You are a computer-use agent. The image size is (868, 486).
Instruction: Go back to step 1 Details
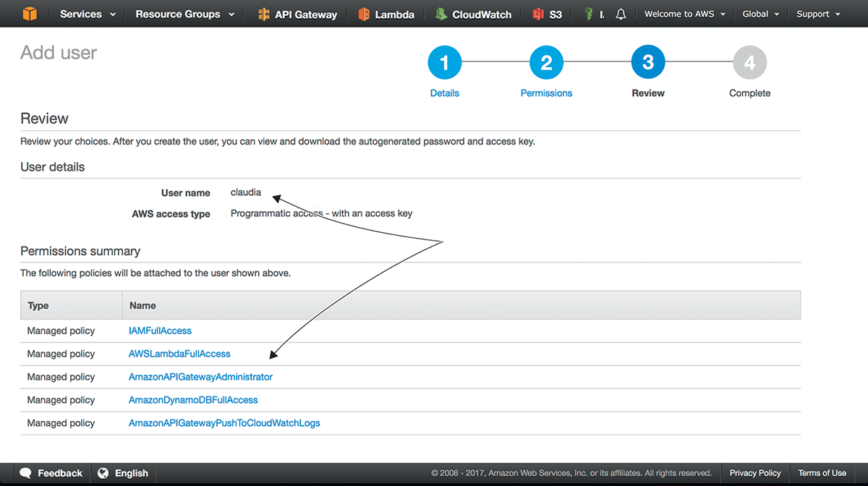pyautogui.click(x=444, y=64)
